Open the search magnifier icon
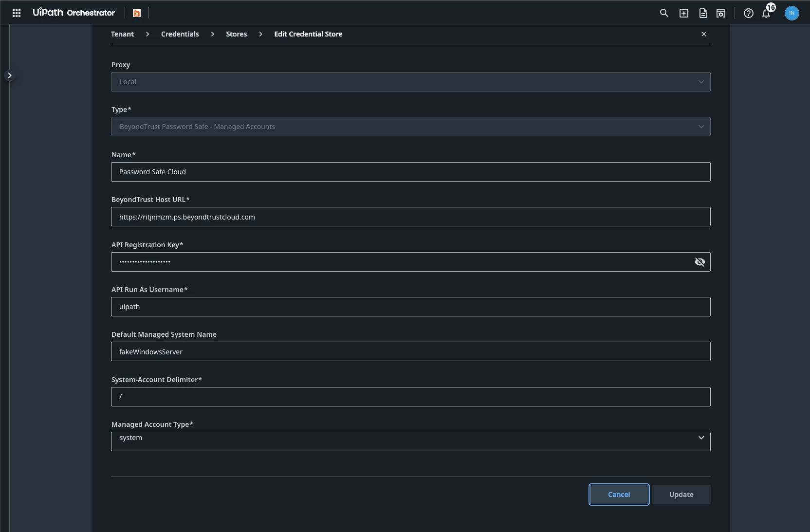 pyautogui.click(x=664, y=13)
